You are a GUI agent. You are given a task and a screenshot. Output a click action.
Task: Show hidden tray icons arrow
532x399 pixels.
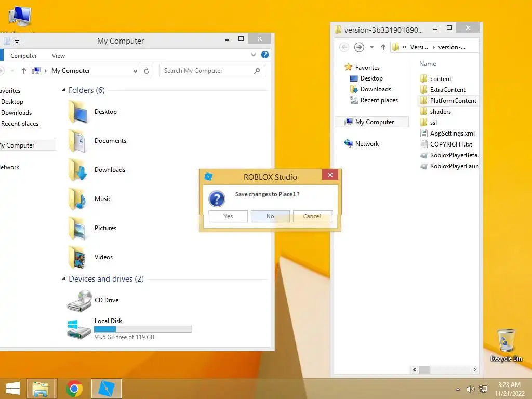(458, 389)
